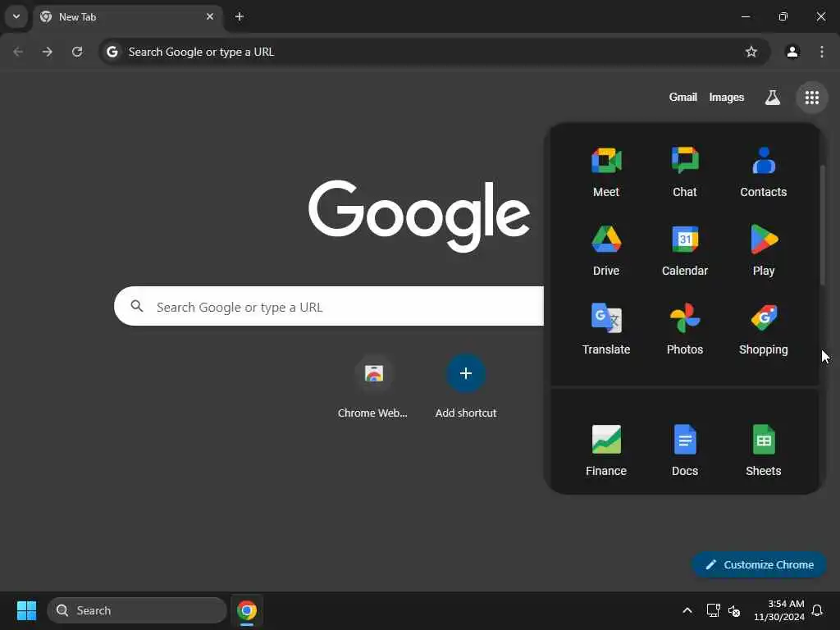
Task: Click magnifier icon in Google search box
Action: 137,306
